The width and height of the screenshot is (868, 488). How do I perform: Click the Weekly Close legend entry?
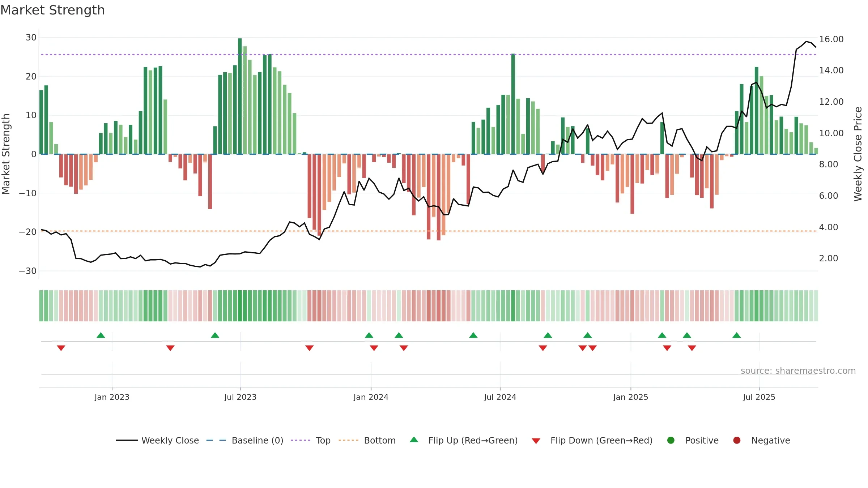(158, 440)
